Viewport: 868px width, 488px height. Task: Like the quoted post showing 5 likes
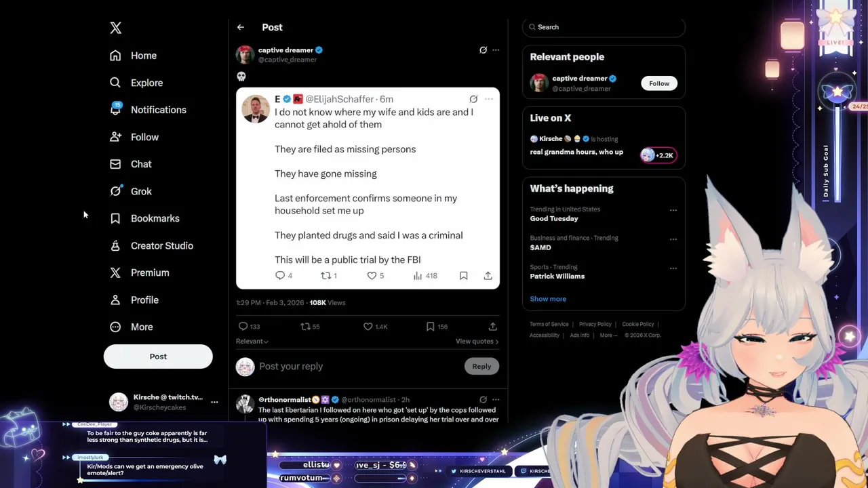[x=376, y=276]
